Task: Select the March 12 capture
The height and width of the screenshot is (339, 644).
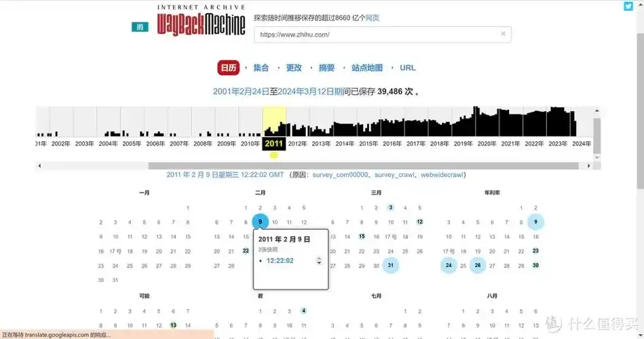Action: pos(419,222)
